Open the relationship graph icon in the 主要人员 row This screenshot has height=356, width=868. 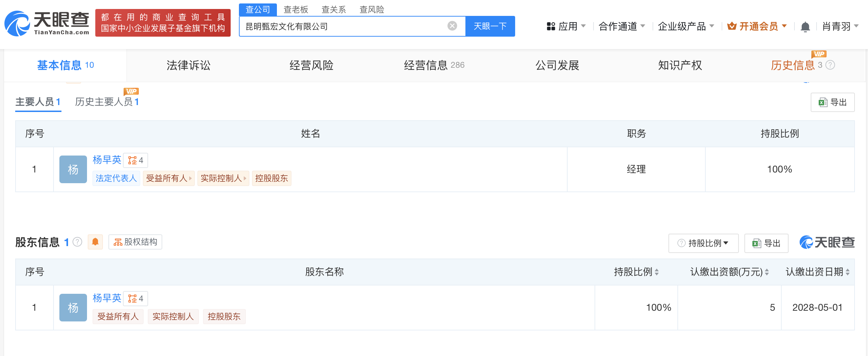click(x=136, y=160)
